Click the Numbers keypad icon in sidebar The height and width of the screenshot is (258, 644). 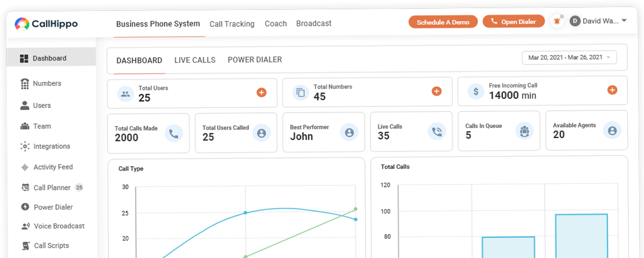coord(25,83)
